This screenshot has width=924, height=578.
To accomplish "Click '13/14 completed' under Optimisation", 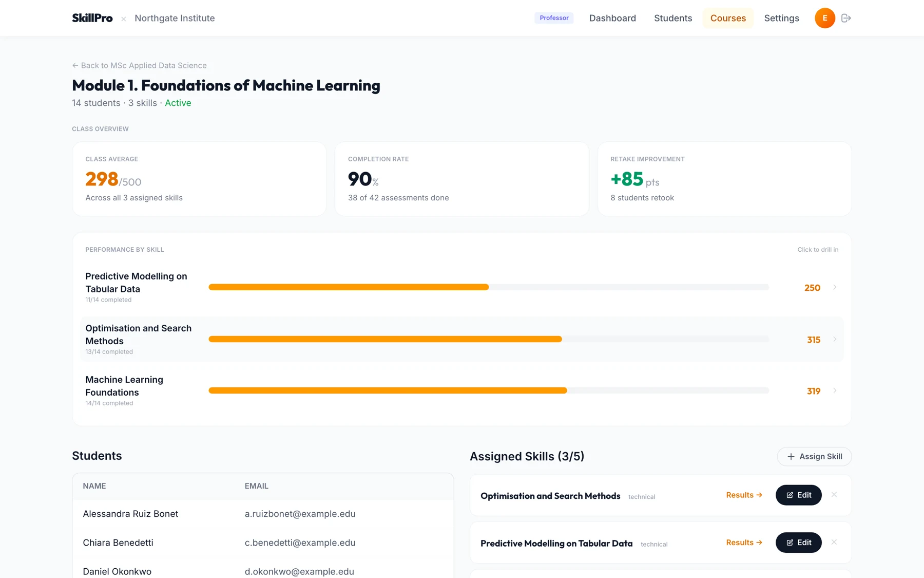I will coord(109,351).
